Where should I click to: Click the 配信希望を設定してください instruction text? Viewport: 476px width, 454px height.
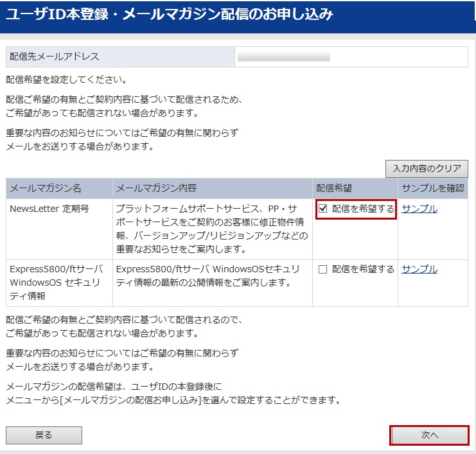66,80
